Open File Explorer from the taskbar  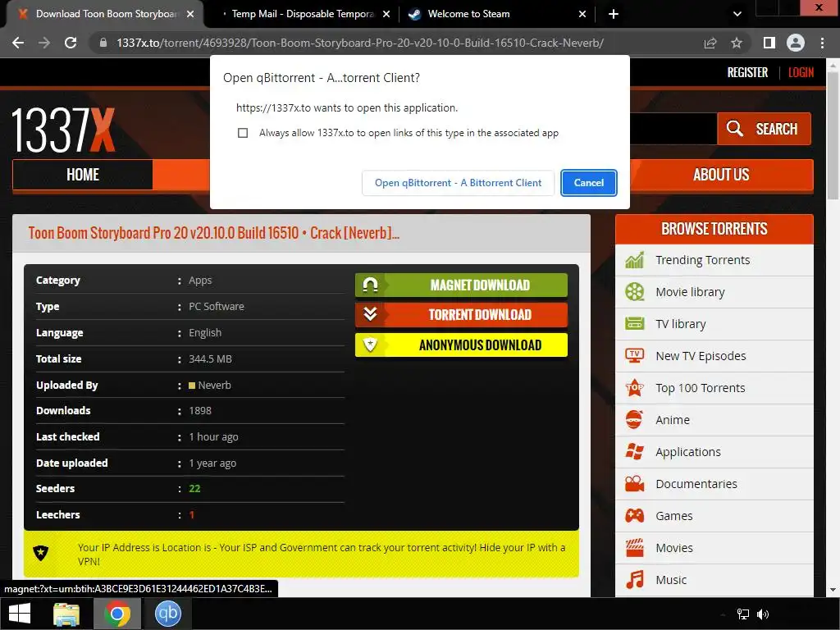pyautogui.click(x=66, y=614)
